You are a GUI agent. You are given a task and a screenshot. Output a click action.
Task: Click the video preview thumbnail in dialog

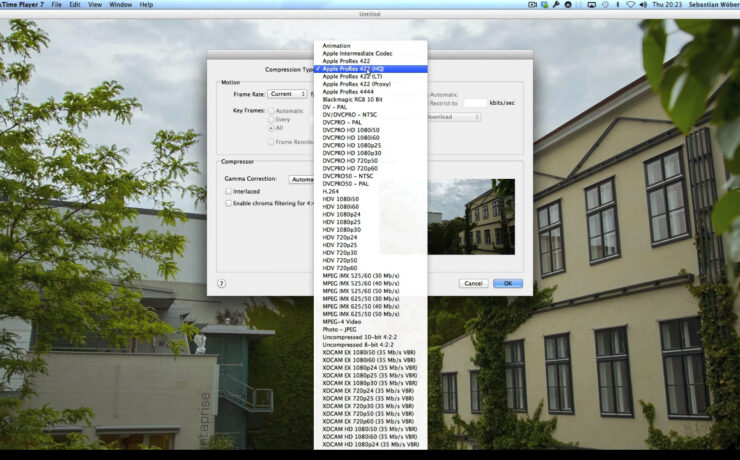click(471, 217)
